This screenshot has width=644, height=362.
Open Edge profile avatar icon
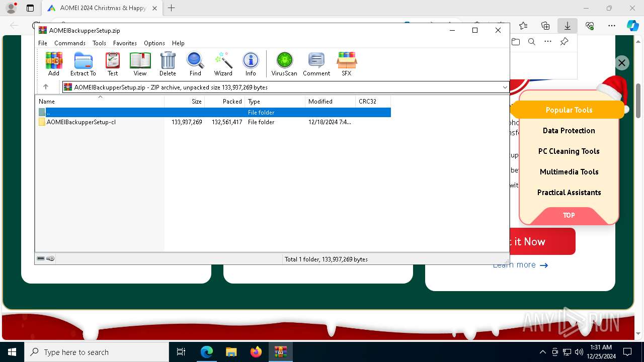tap(11, 8)
